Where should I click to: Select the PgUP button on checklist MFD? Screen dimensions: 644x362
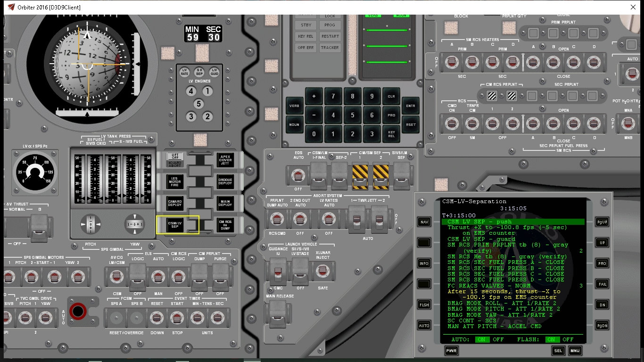pos(602,222)
